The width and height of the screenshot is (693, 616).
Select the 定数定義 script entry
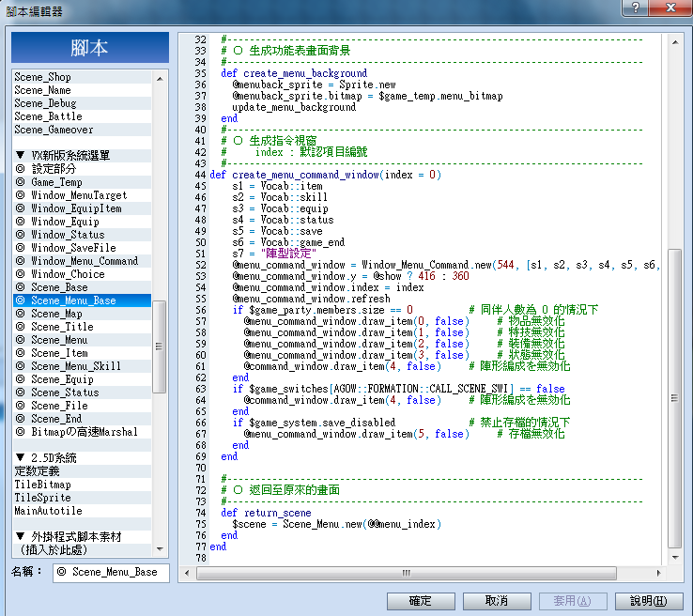pos(83,471)
